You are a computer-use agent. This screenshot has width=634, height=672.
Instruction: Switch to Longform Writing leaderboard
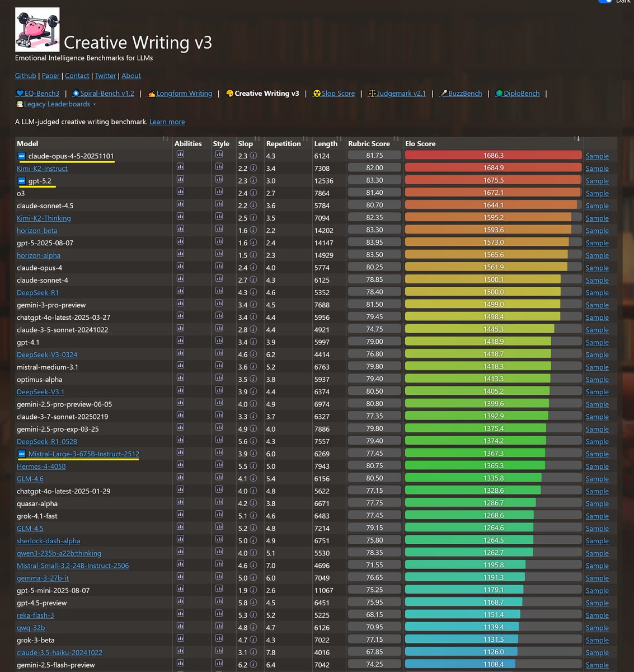180,94
